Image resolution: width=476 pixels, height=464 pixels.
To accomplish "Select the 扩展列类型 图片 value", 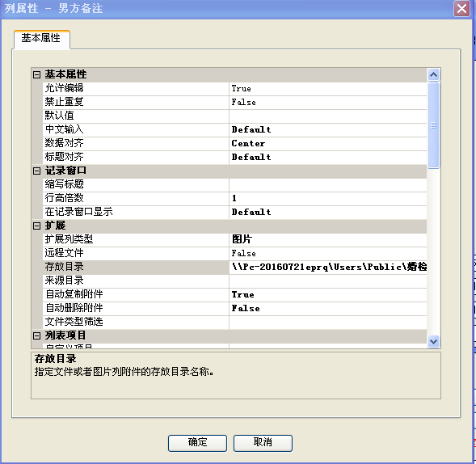I will click(328, 240).
